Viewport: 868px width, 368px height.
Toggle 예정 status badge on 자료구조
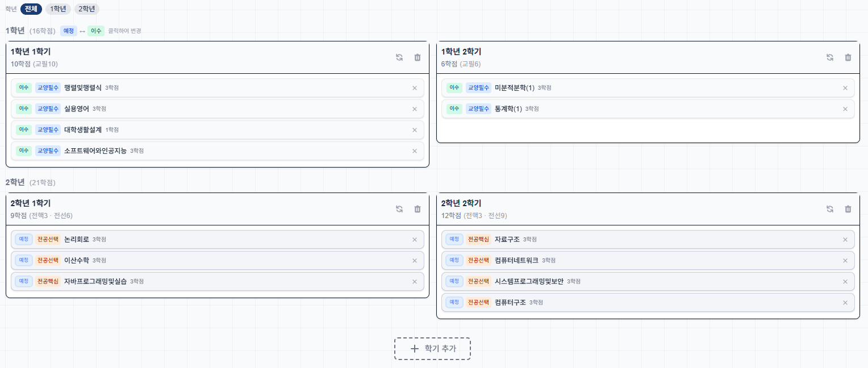[x=454, y=239]
